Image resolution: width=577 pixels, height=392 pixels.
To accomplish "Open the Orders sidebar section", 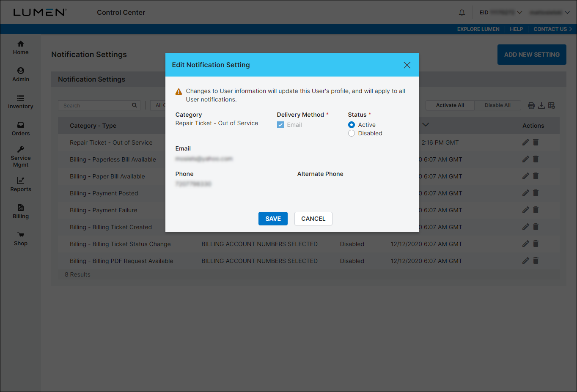I will 21,129.
